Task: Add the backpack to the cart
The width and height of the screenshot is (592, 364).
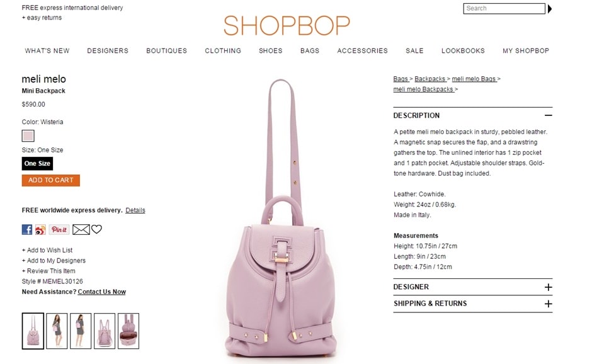Action: pyautogui.click(x=50, y=180)
